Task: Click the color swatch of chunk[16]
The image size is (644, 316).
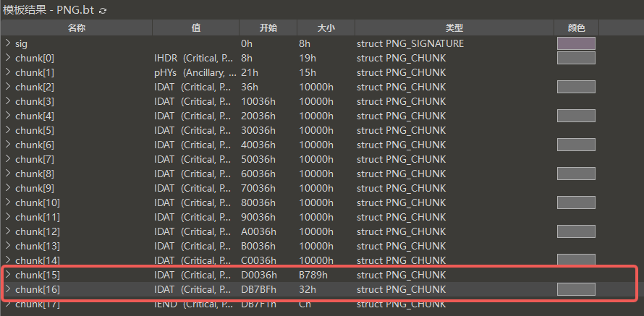Action: point(576,289)
